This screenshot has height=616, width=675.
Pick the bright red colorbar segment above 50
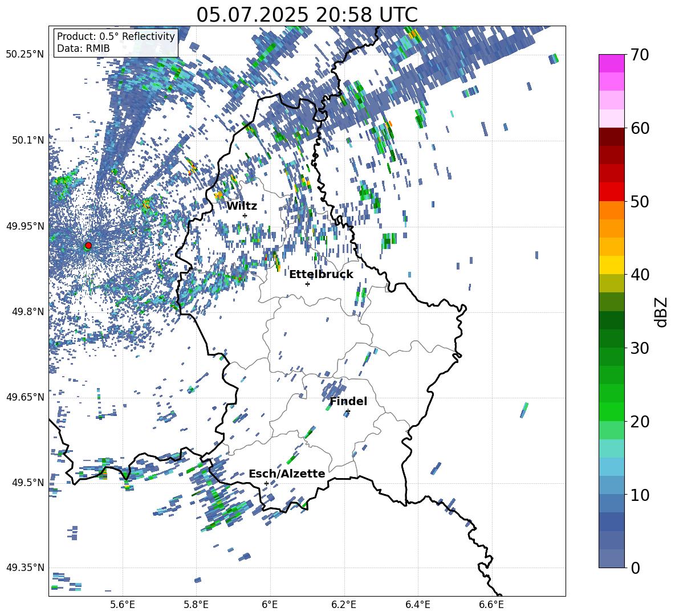click(x=611, y=192)
